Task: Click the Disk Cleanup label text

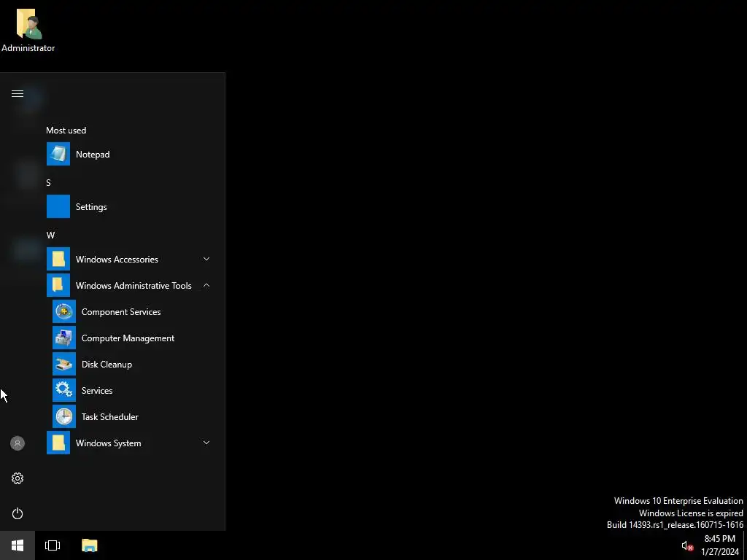Action: point(107,365)
